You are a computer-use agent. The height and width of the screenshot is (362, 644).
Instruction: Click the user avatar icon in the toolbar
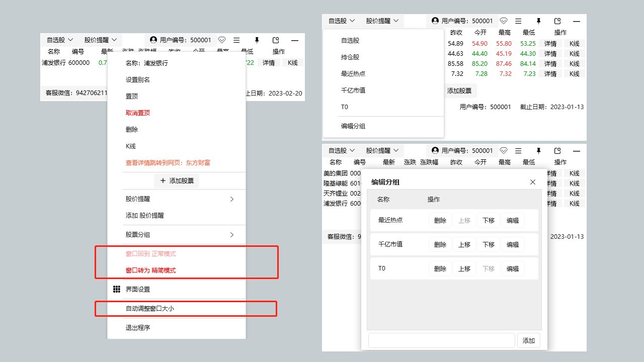pyautogui.click(x=152, y=40)
